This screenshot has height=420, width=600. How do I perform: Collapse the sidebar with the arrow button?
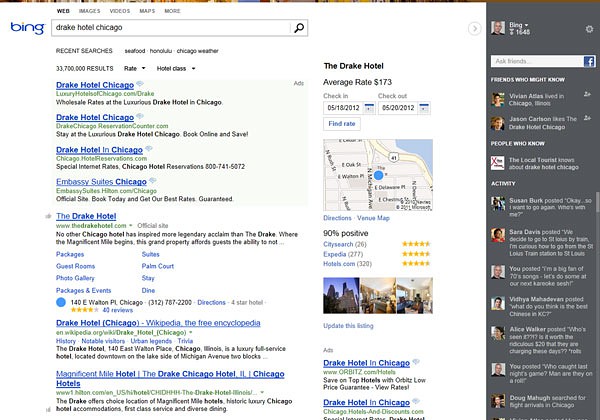(x=475, y=29)
